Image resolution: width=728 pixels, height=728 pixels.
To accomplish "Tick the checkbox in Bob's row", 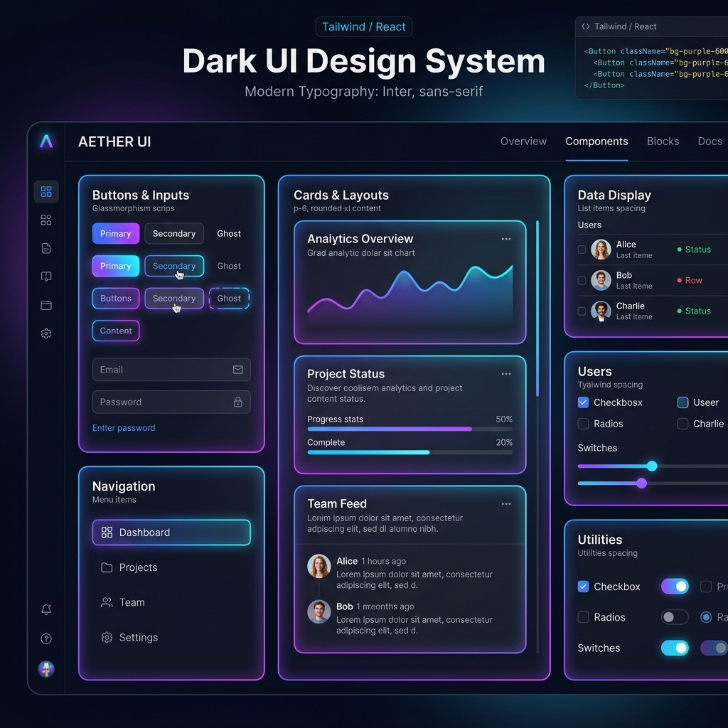I will (x=582, y=280).
